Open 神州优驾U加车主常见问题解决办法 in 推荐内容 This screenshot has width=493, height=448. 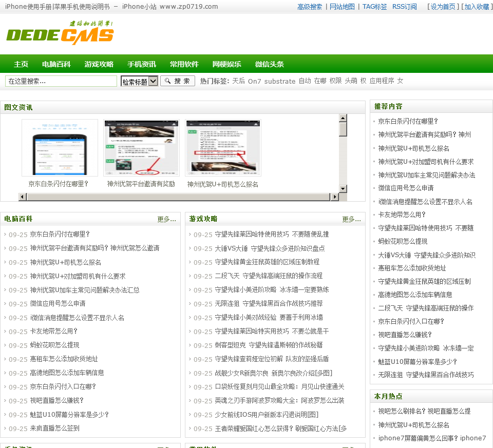coord(427,175)
